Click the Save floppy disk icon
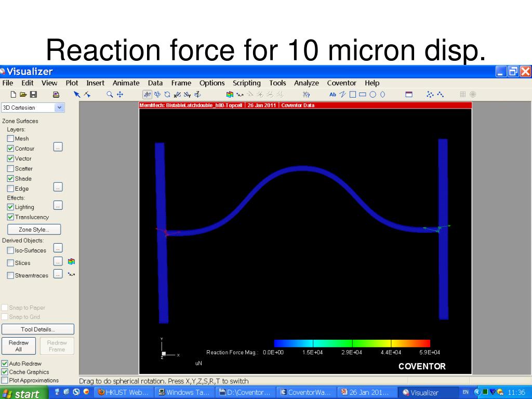 click(x=33, y=95)
